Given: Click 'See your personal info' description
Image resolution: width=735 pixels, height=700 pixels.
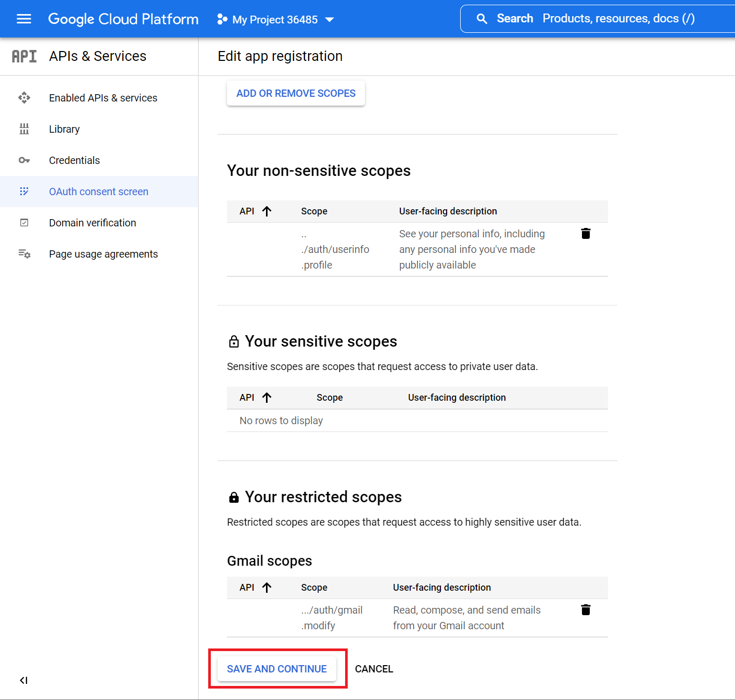Looking at the screenshot, I should pyautogui.click(x=472, y=249).
